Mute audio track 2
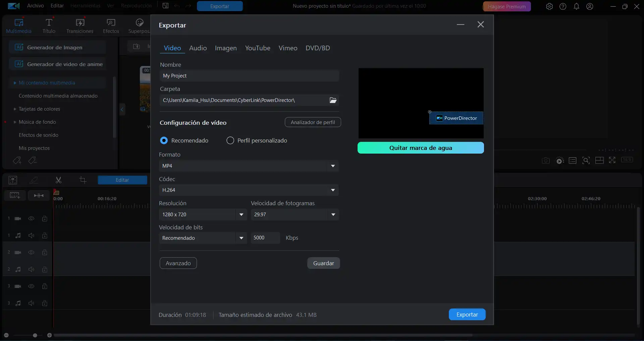This screenshot has height=341, width=644. tap(31, 269)
